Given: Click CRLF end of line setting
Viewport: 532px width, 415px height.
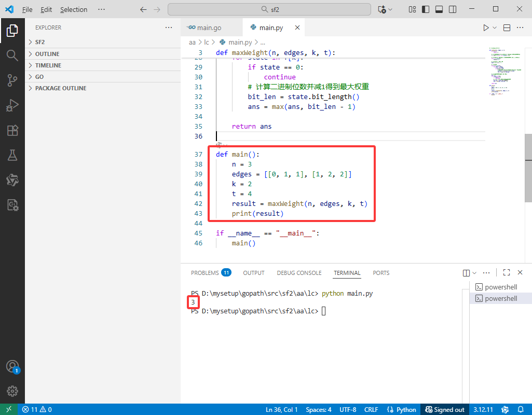Looking at the screenshot, I should [371, 410].
